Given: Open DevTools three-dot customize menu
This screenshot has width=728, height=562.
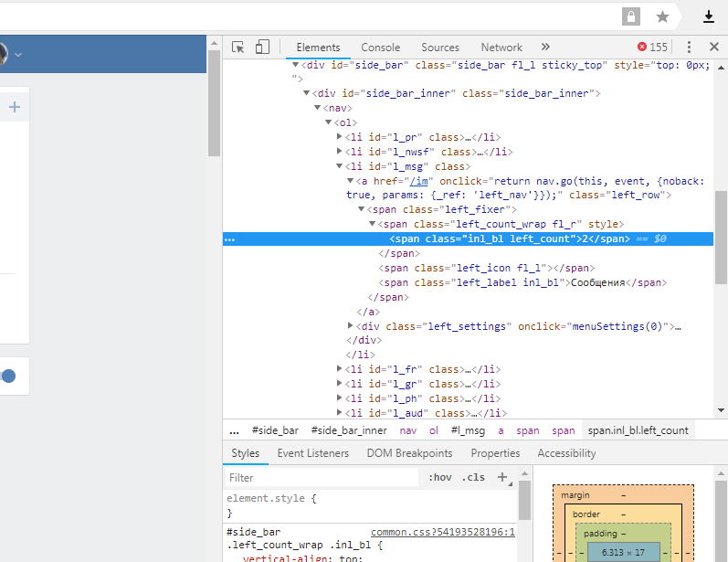Looking at the screenshot, I should point(689,47).
